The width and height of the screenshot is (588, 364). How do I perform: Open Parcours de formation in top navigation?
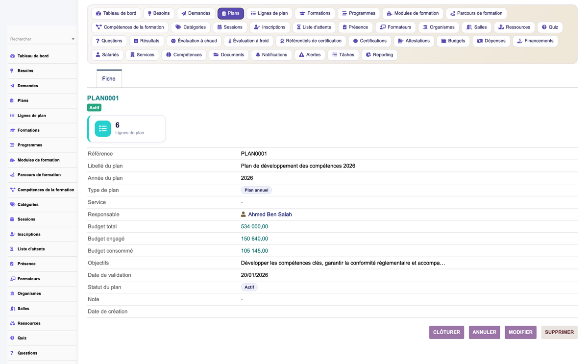coord(476,13)
